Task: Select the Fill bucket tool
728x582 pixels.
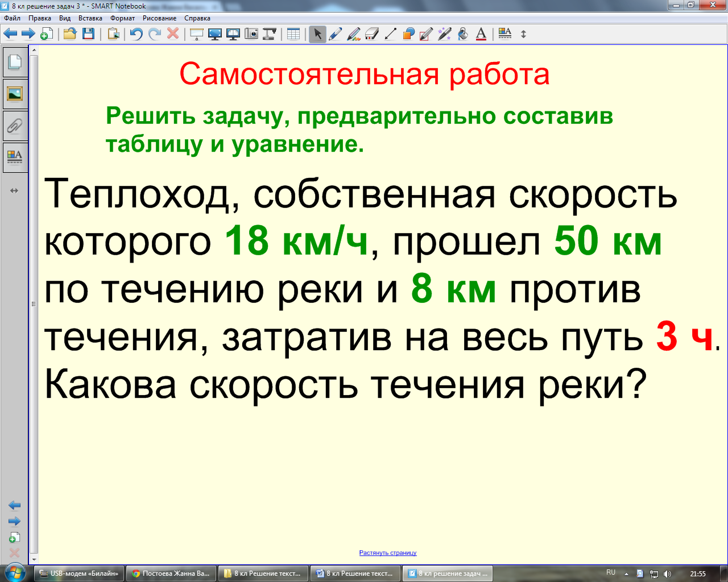Action: point(463,34)
